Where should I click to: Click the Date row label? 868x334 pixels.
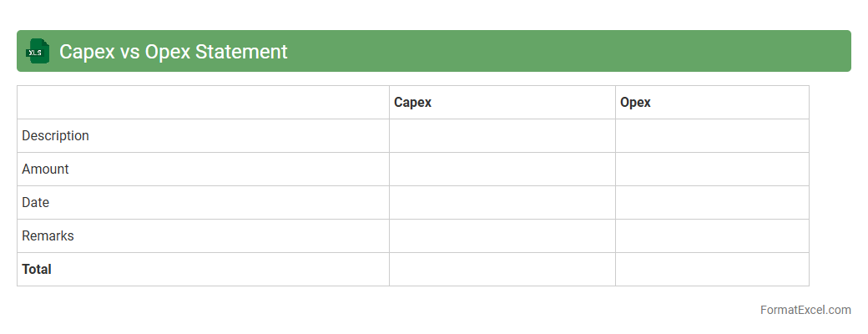36,203
